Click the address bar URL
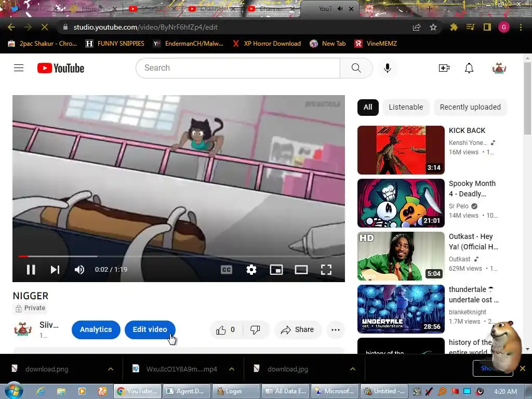This screenshot has width=532, height=399. [145, 27]
